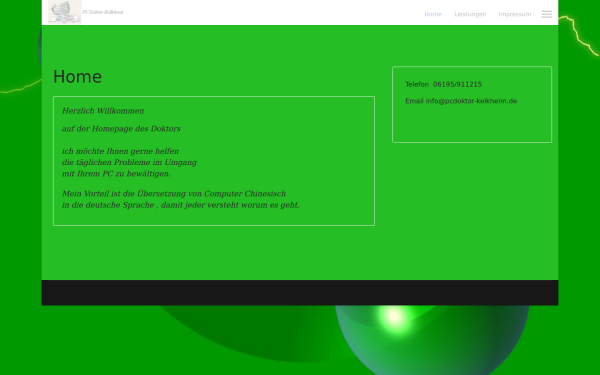600x375 pixels.
Task: Click the 'mit Ihrem PC zu bewältigen' line
Action: 116,174
